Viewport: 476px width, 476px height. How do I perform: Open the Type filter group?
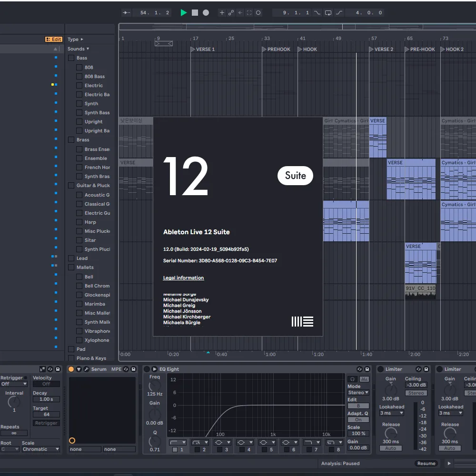(75, 39)
